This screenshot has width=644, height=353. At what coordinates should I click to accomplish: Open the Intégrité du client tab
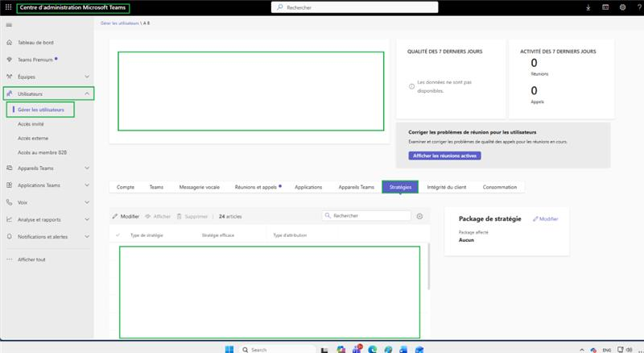point(447,187)
